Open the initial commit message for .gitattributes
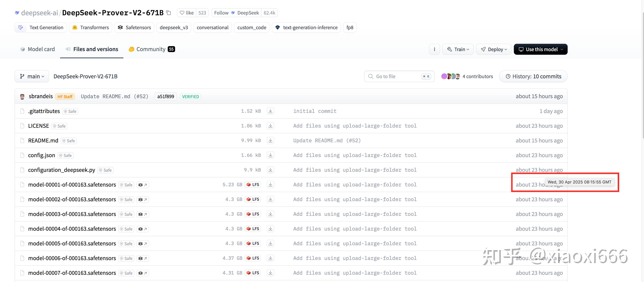Viewport: 644px width, 282px height. pyautogui.click(x=315, y=111)
